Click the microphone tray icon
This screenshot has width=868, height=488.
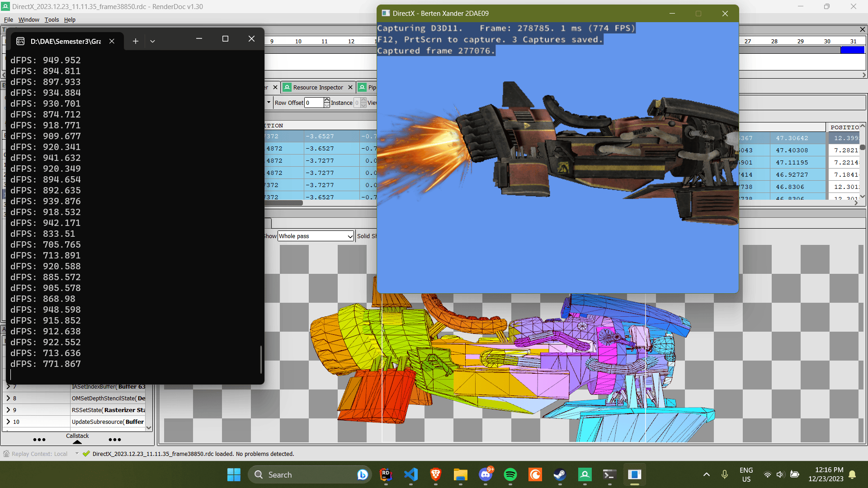click(725, 474)
